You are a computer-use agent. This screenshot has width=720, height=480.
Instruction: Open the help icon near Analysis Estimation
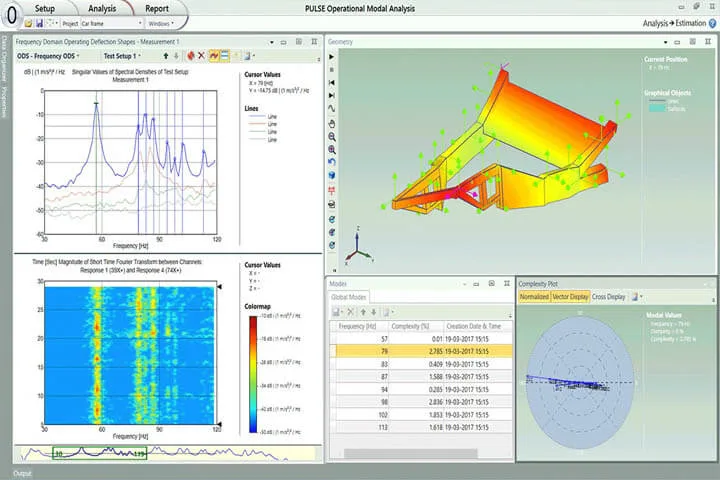point(713,23)
